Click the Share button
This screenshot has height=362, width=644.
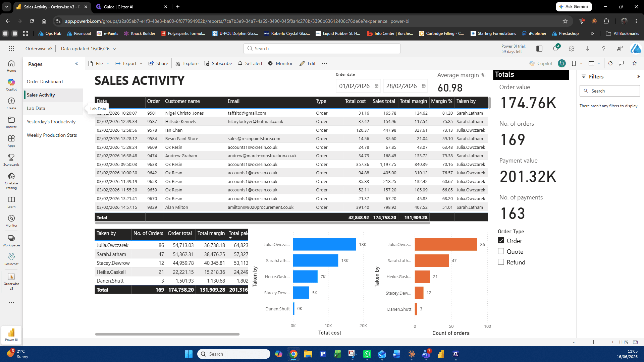(x=158, y=63)
